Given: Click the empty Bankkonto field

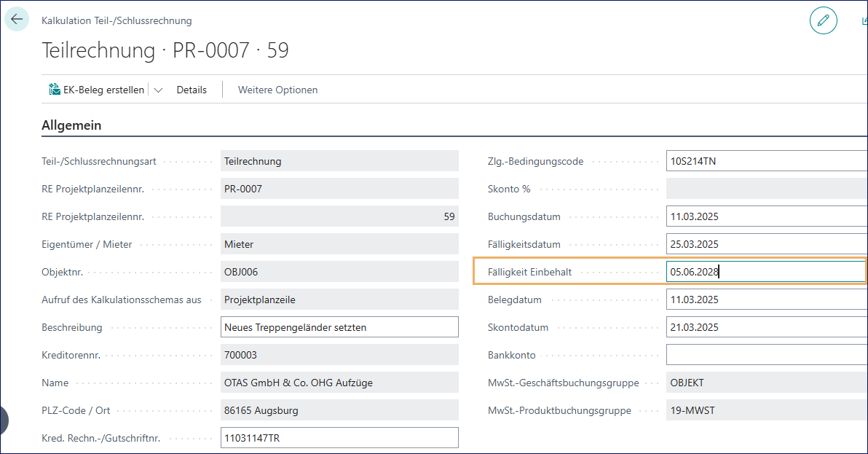Looking at the screenshot, I should (765, 355).
